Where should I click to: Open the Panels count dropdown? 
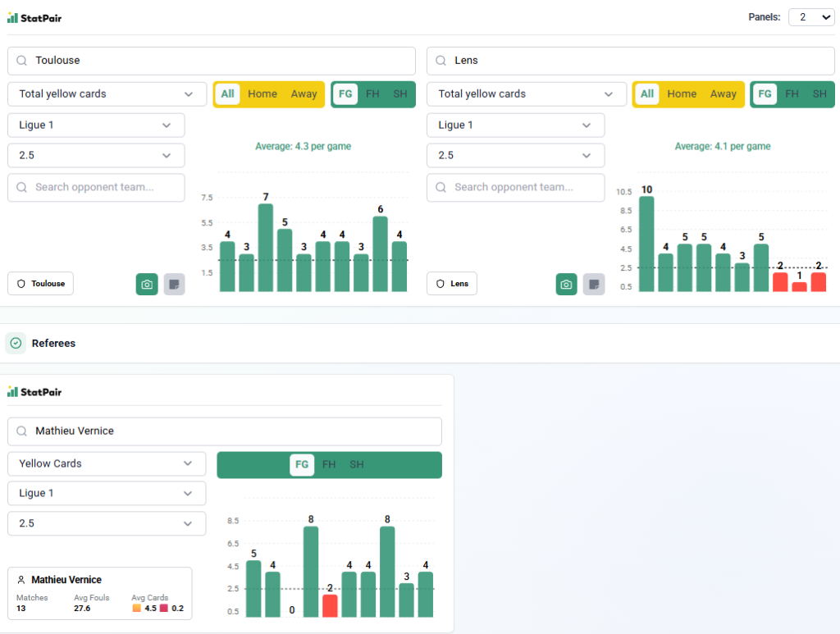point(810,17)
